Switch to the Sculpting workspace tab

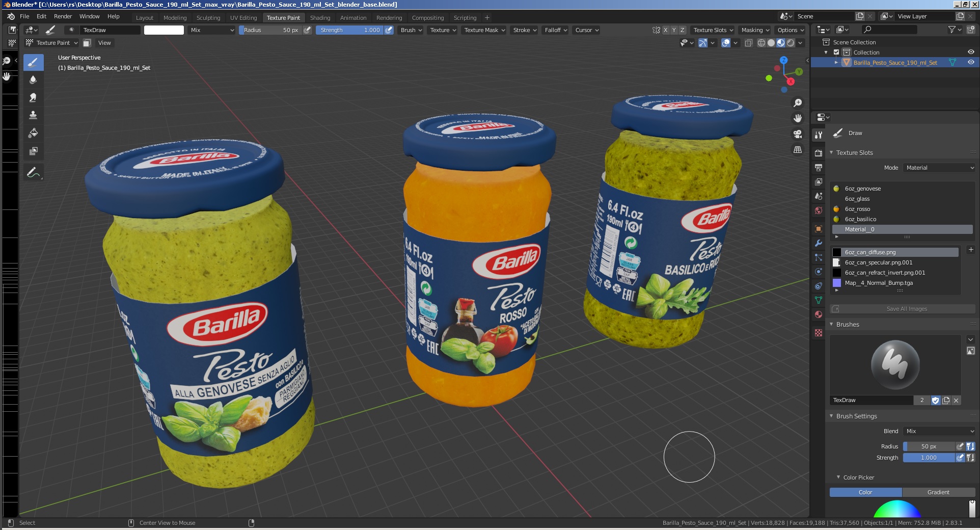pos(208,17)
